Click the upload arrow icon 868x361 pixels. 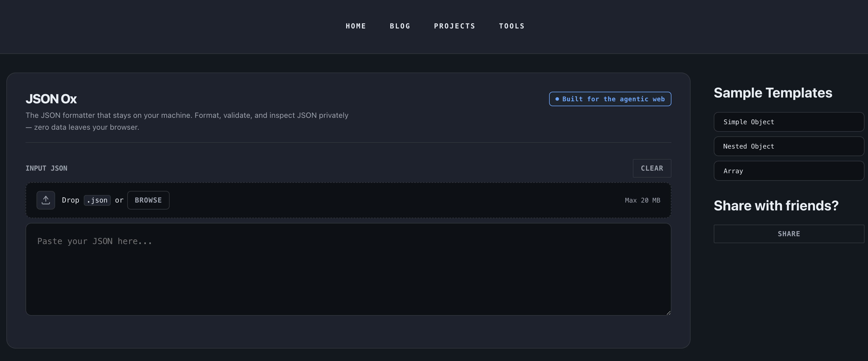click(46, 200)
